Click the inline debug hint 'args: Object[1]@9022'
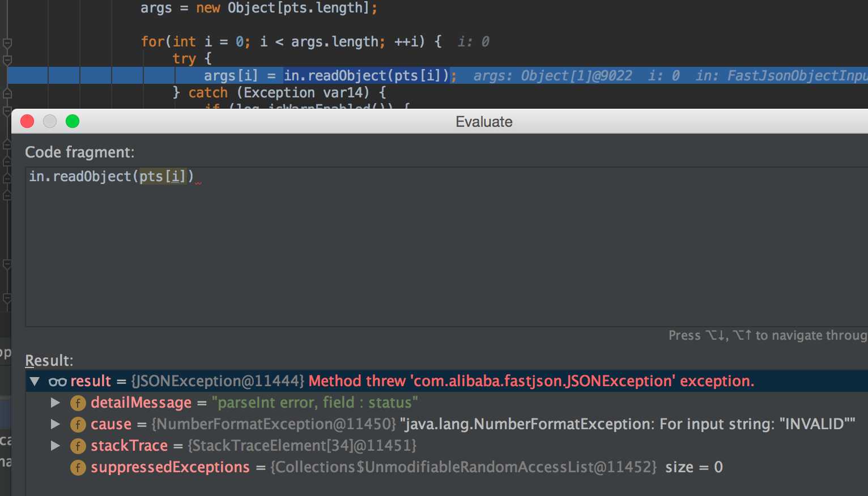 point(552,76)
